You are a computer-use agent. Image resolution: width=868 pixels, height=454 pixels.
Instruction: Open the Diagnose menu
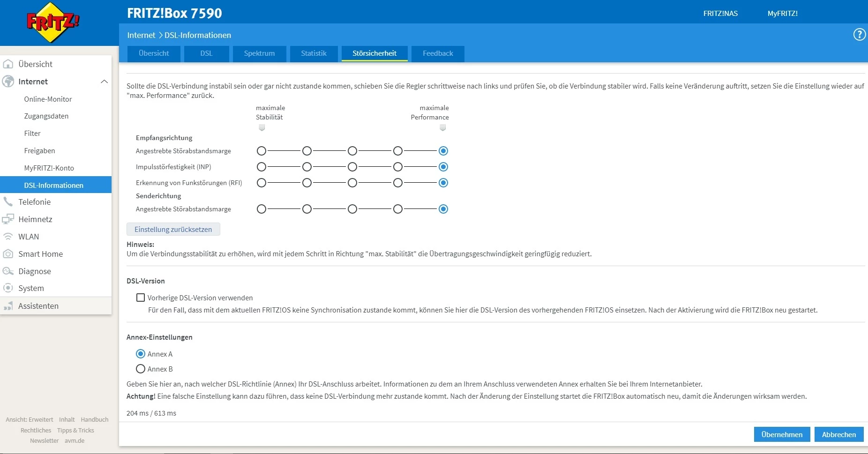56,271
